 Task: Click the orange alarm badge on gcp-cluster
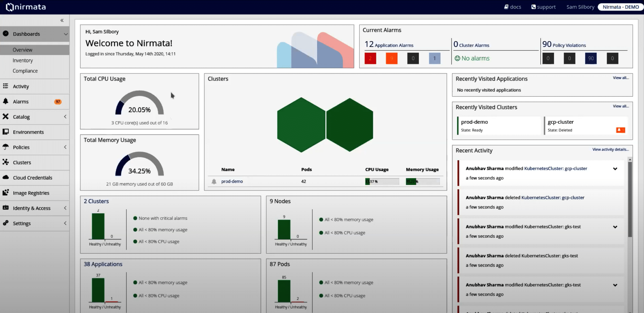620,130
